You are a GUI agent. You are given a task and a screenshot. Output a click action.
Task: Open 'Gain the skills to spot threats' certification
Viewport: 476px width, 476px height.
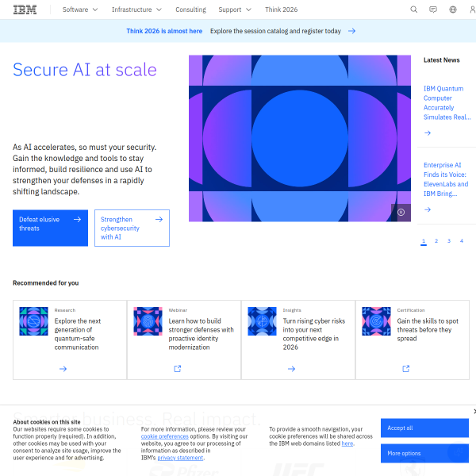point(428,330)
